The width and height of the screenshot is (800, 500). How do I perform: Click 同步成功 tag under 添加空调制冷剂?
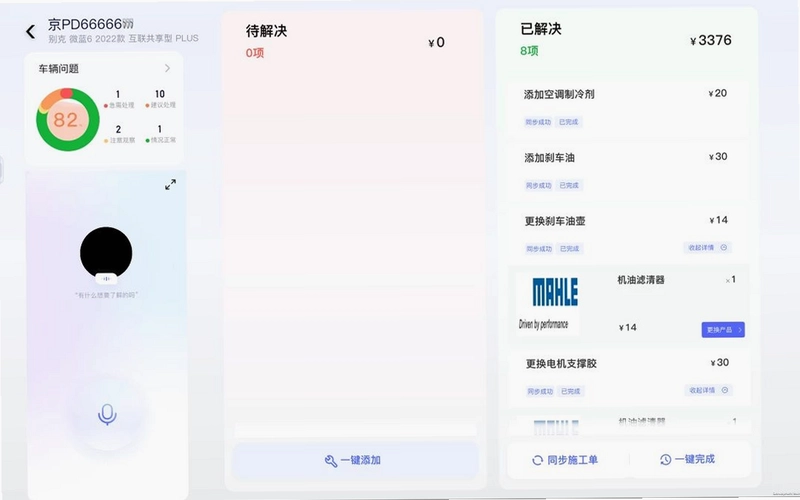(538, 122)
